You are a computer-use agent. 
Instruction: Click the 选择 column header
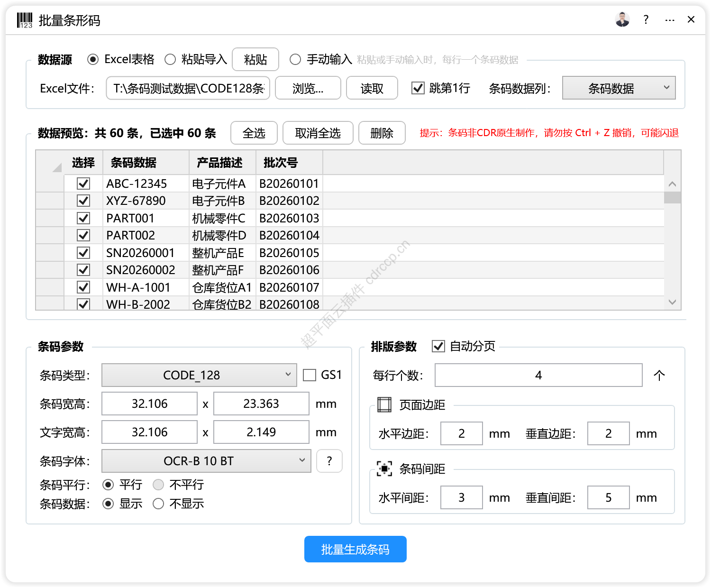coord(83,163)
